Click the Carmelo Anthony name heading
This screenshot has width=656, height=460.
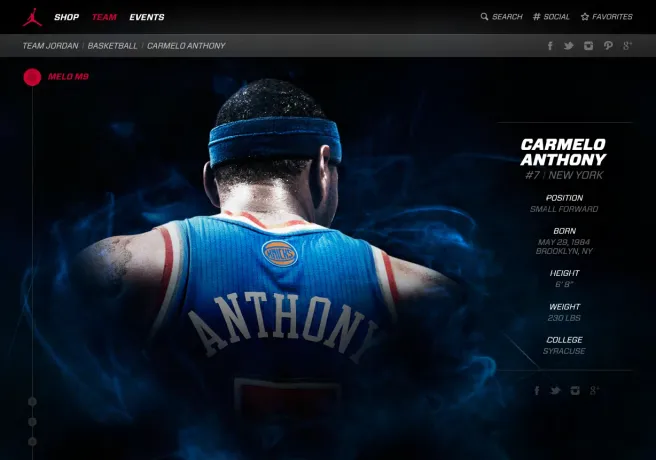pyautogui.click(x=564, y=152)
